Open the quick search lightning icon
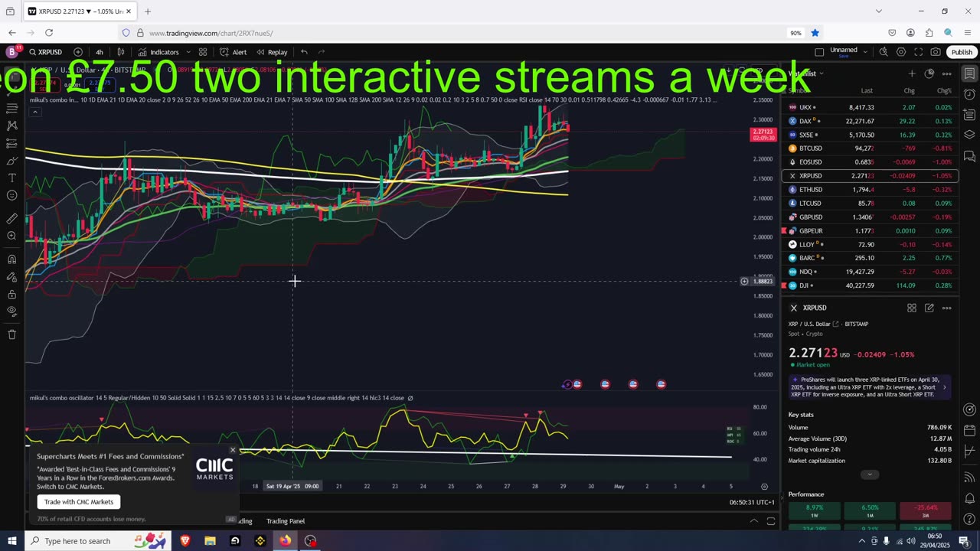The image size is (980, 551). [x=884, y=52]
